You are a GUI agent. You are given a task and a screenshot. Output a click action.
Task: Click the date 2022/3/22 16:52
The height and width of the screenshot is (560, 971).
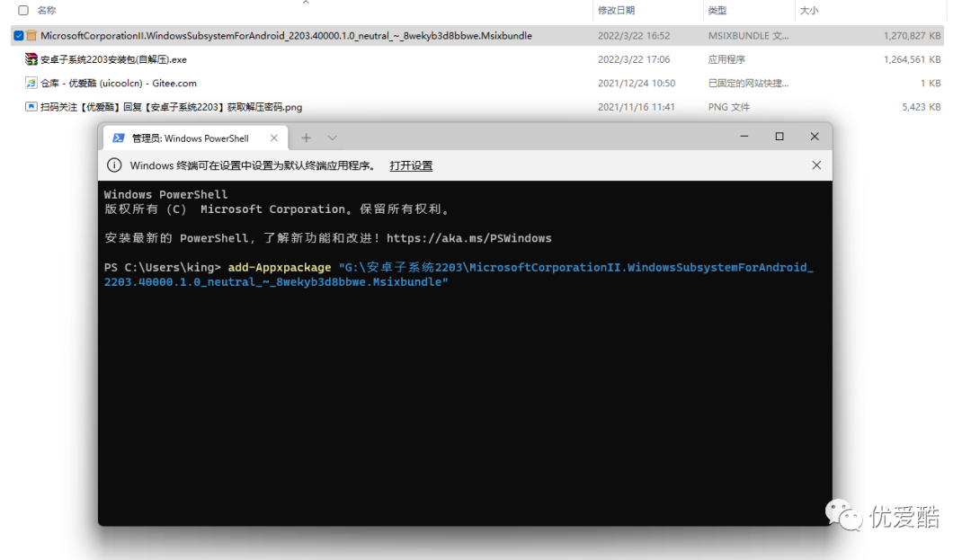click(x=634, y=36)
